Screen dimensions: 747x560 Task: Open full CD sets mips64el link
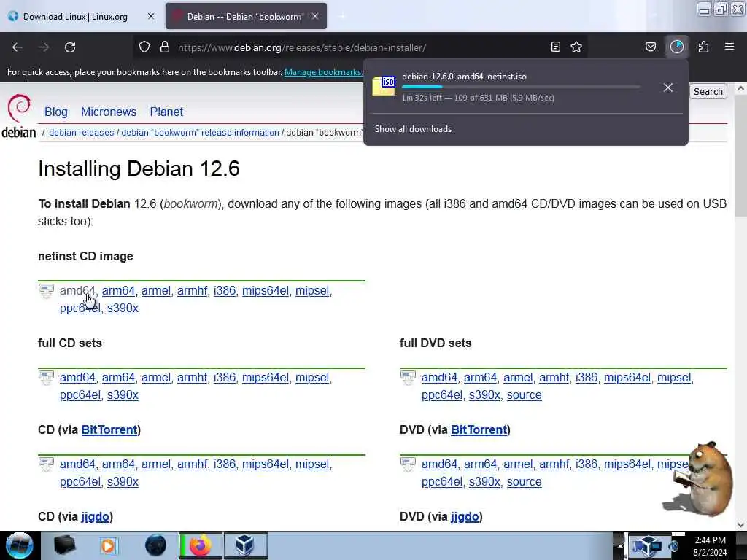point(266,377)
